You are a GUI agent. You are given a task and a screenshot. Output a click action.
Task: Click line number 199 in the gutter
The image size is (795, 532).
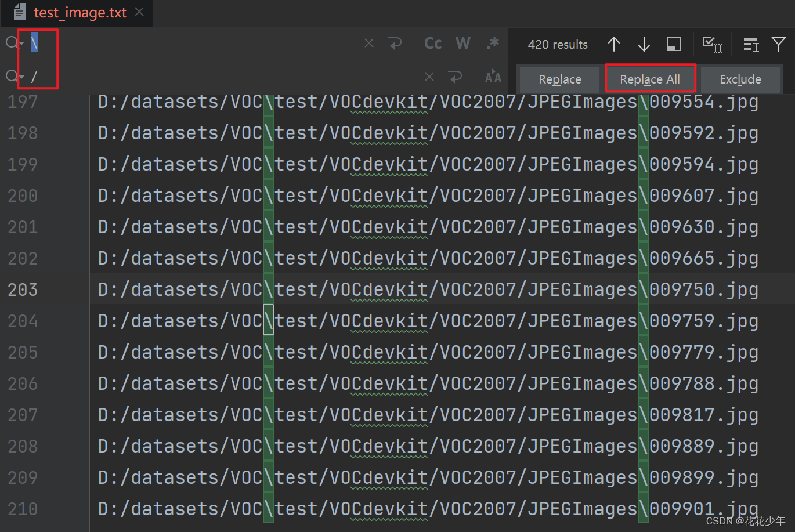point(23,165)
